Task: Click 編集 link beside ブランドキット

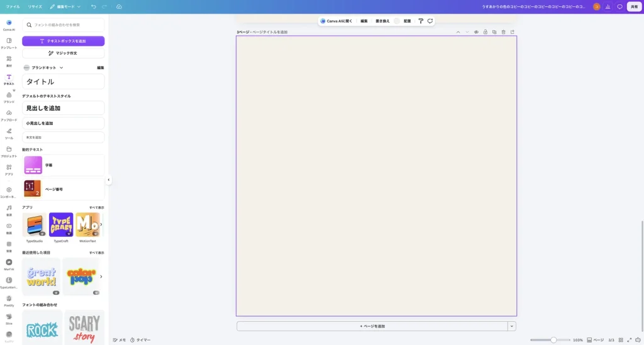Action: 100,68
